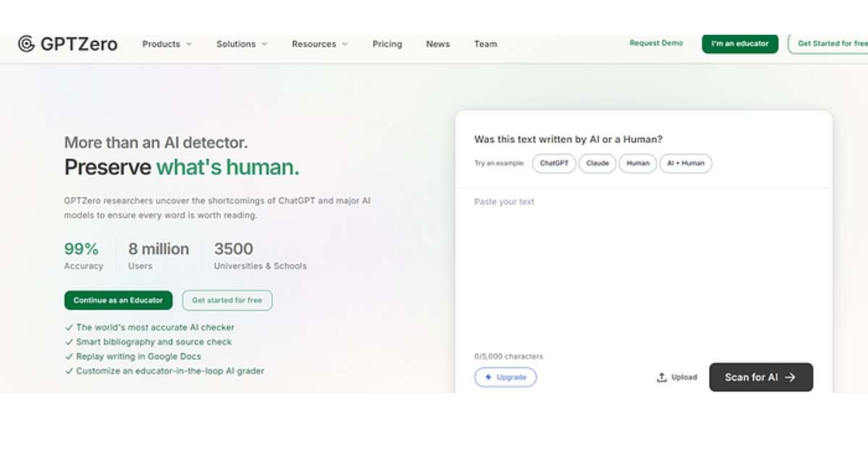This screenshot has height=454, width=868.
Task: Open the News page
Action: click(x=438, y=44)
